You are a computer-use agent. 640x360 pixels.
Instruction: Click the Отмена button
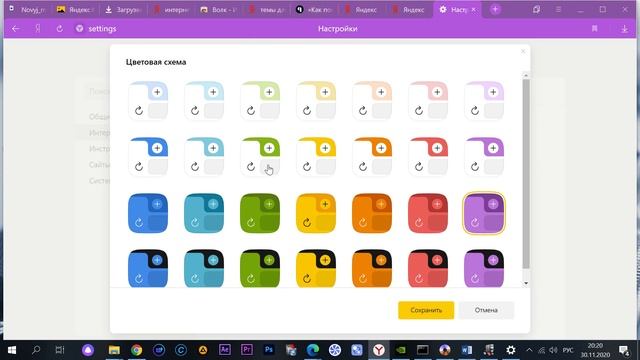pos(486,310)
